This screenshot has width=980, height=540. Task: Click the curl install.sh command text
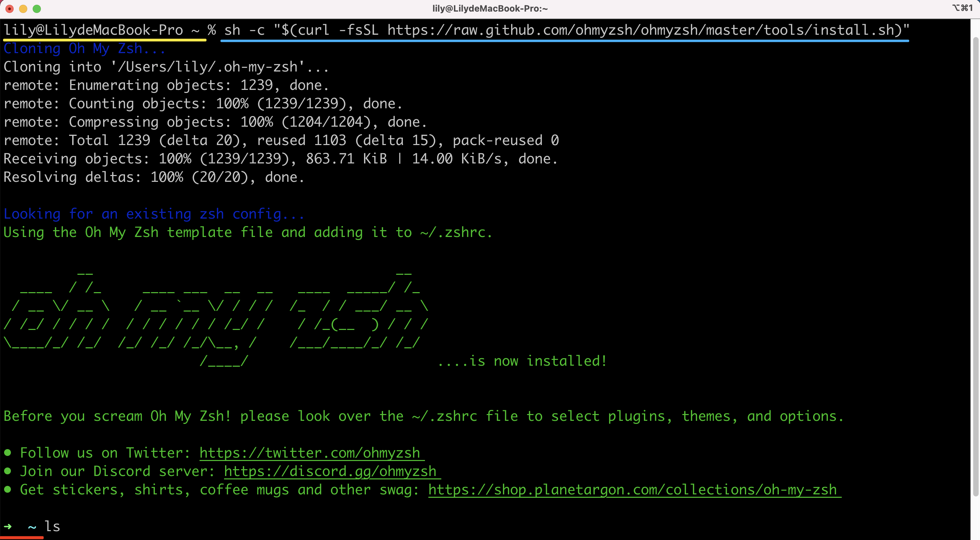pos(567,30)
